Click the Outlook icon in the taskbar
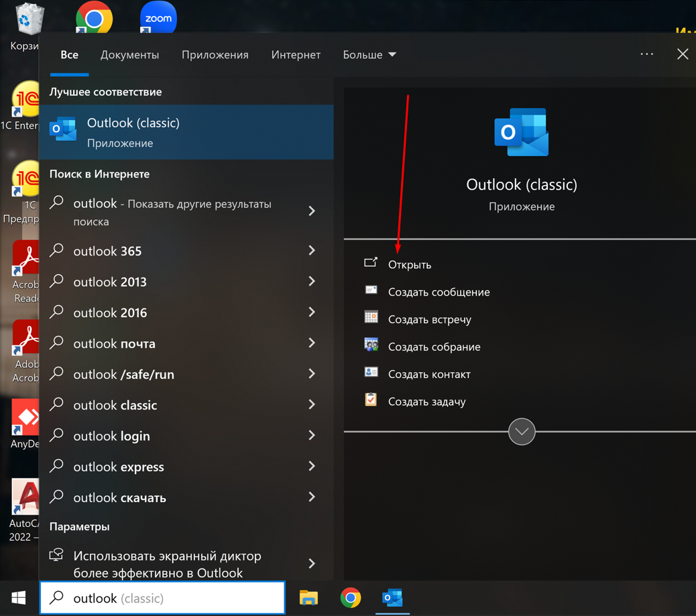Screen dimensions: 696x616 pyautogui.click(x=392, y=597)
